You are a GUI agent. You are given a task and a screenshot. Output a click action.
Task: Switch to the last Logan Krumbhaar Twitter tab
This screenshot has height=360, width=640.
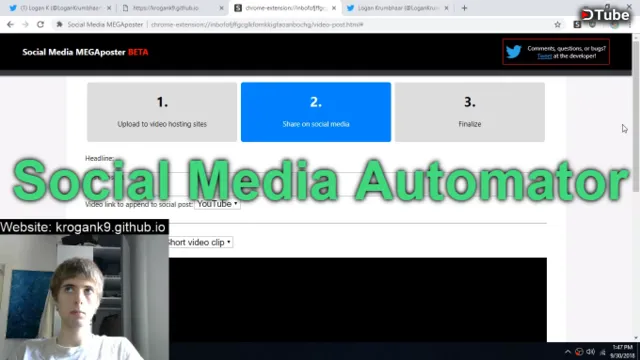point(398,8)
